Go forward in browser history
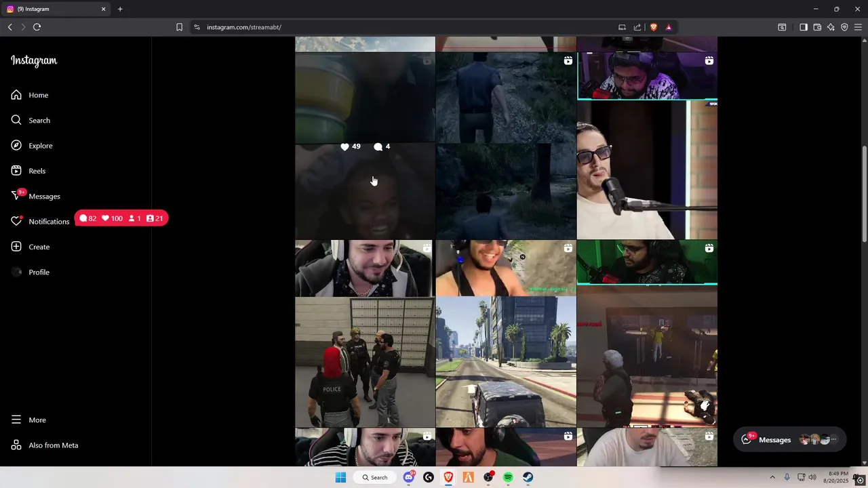Viewport: 868px width, 488px height. (23, 27)
